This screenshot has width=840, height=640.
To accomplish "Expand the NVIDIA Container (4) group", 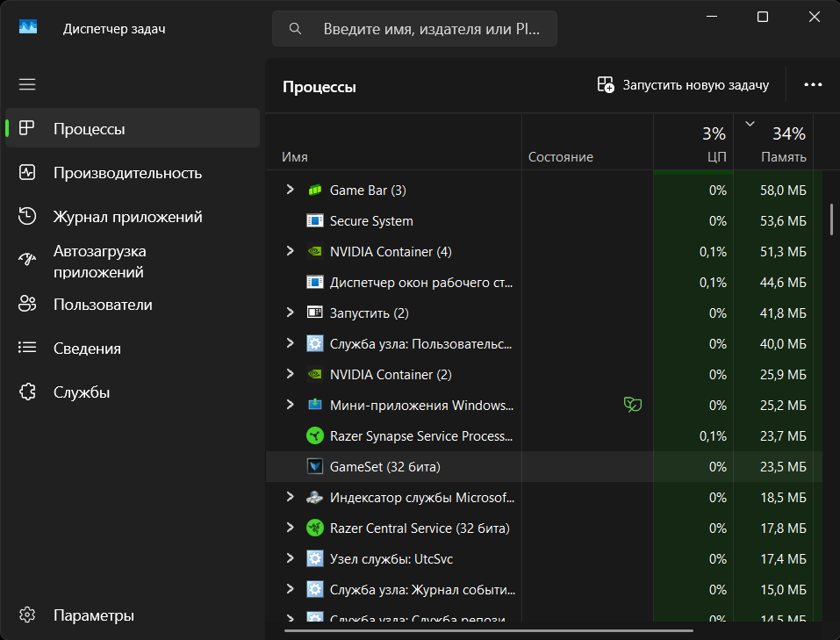I will [290, 251].
